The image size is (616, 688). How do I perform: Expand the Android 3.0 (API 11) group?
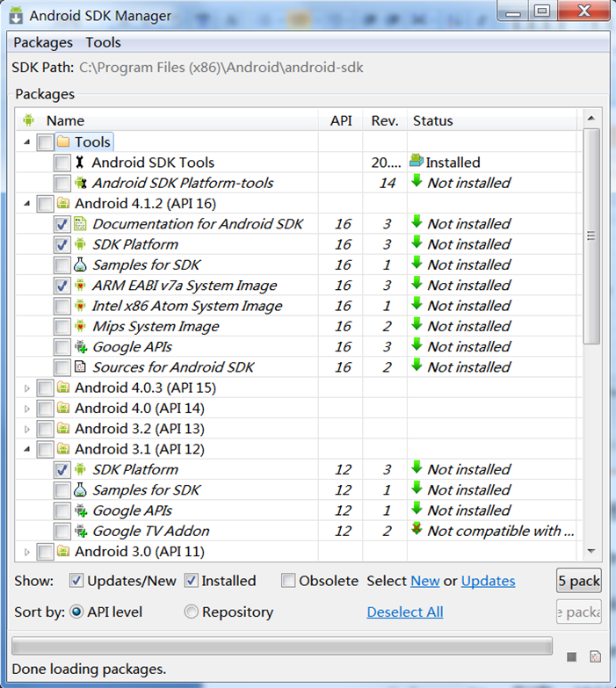(26, 552)
